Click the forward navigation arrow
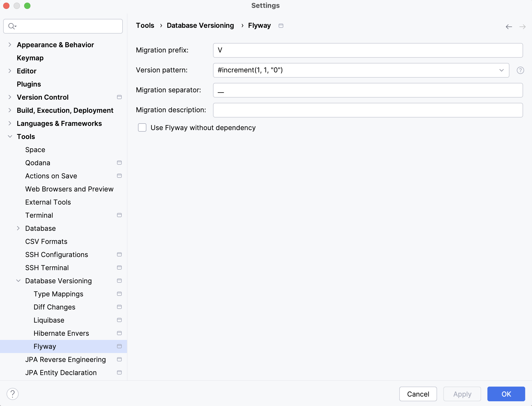The width and height of the screenshot is (532, 406). [x=523, y=26]
